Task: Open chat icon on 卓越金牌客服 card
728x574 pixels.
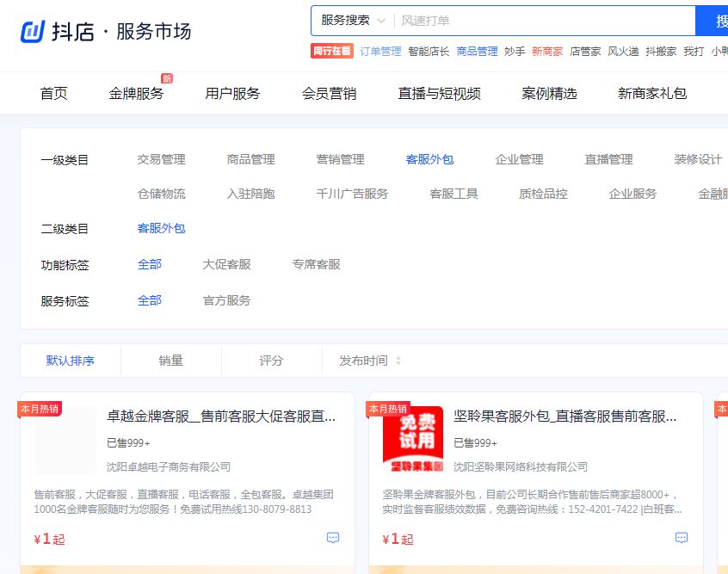Action: point(333,538)
